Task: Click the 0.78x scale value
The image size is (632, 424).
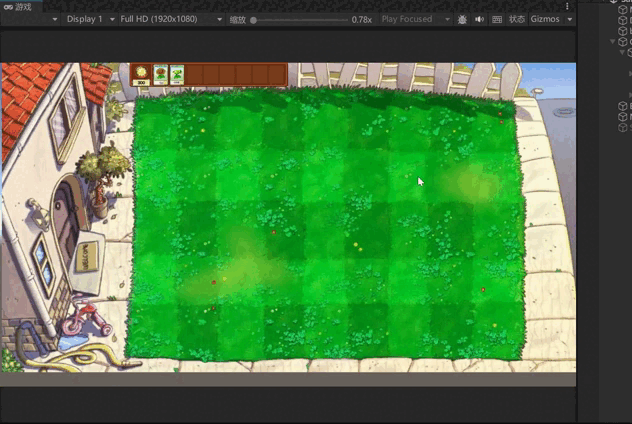Action: pyautogui.click(x=362, y=20)
